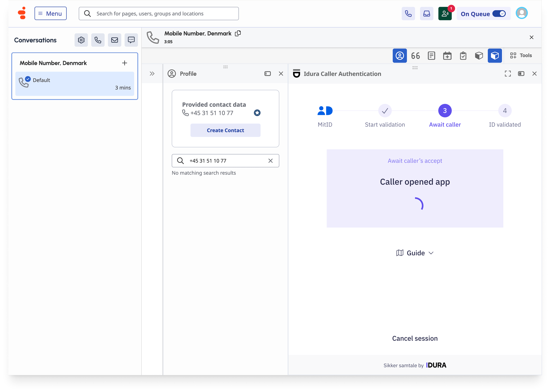This screenshot has width=550, height=392.
Task: Open the notes/script document icon
Action: click(x=431, y=56)
